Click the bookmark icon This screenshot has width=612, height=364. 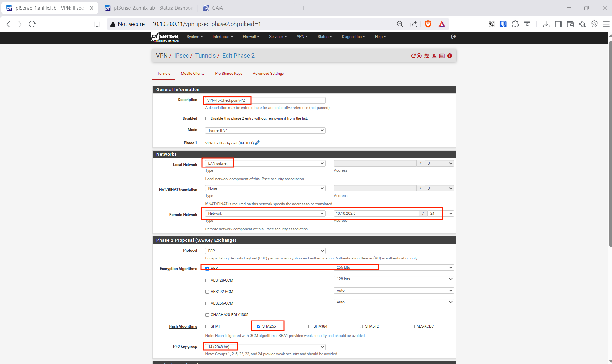(x=97, y=24)
